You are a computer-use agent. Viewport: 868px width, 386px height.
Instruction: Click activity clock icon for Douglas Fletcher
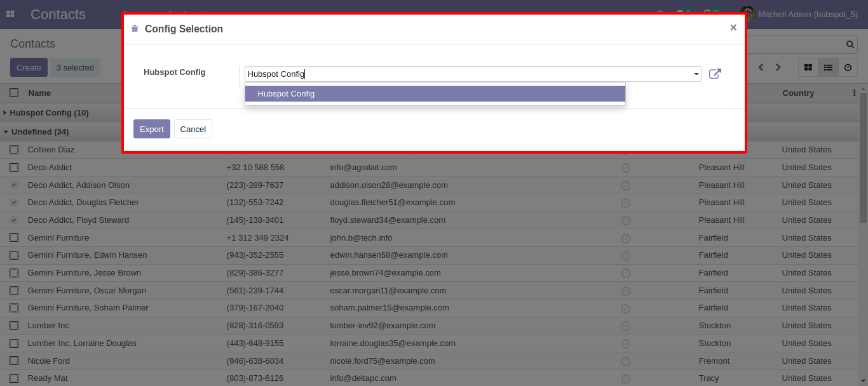click(625, 203)
